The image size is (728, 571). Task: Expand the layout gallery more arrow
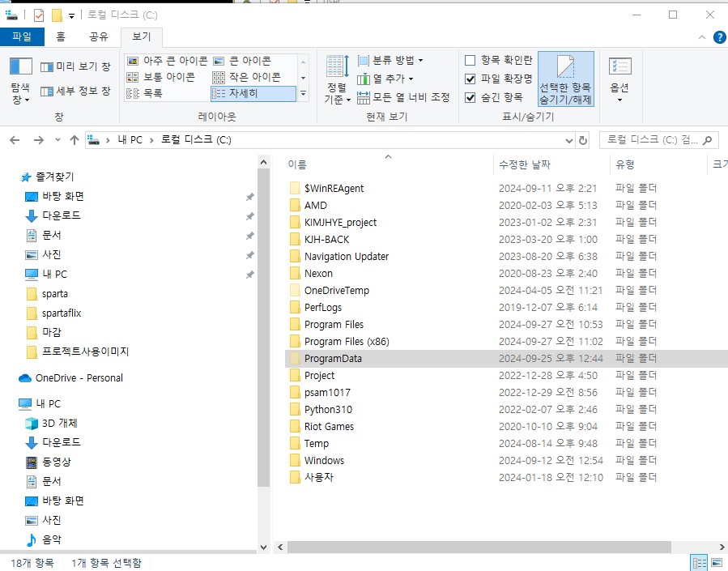(303, 93)
